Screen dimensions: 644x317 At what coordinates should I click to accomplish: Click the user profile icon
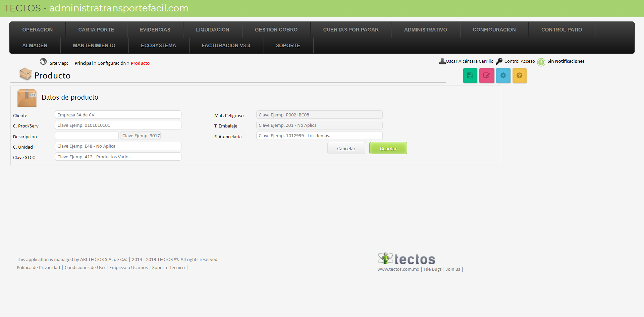click(442, 61)
